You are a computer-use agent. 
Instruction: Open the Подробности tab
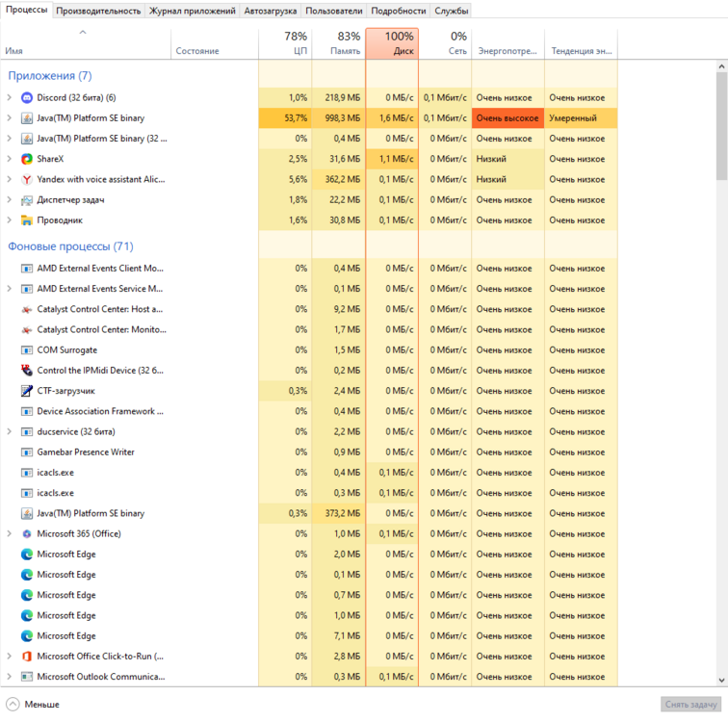point(399,11)
